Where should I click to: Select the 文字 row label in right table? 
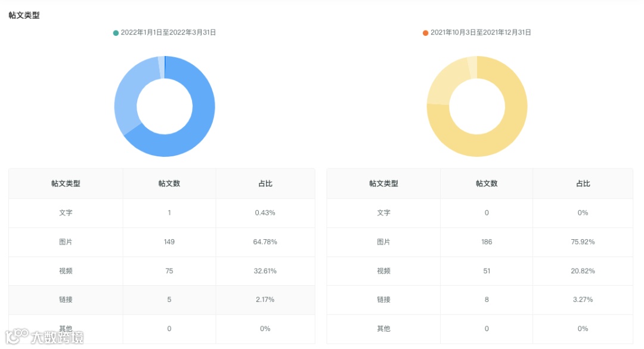[x=383, y=213]
